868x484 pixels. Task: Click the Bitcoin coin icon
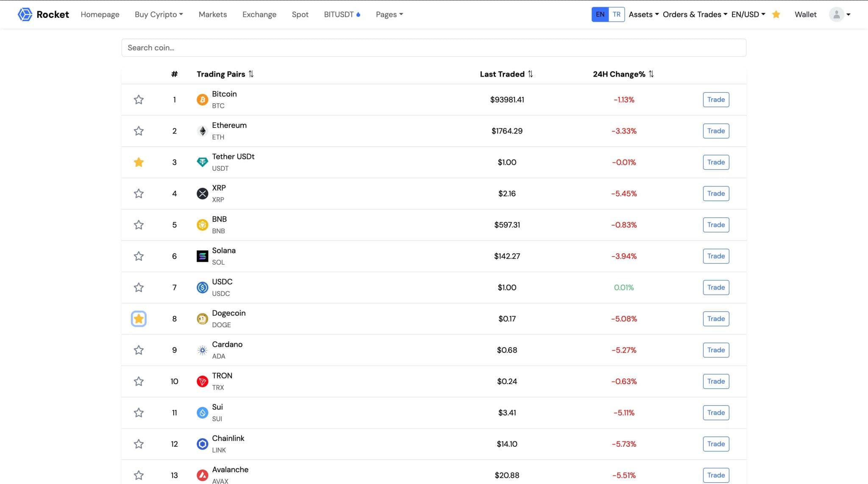(x=202, y=100)
